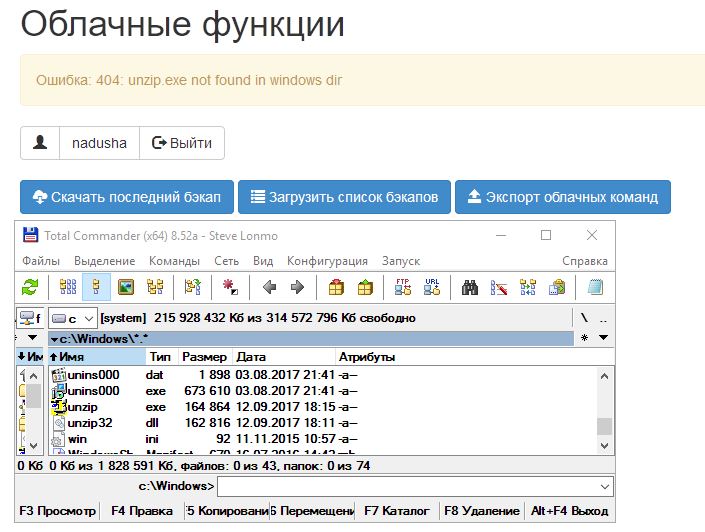Click F3 Просмотр button
The width and height of the screenshot is (705, 532).
[58, 511]
